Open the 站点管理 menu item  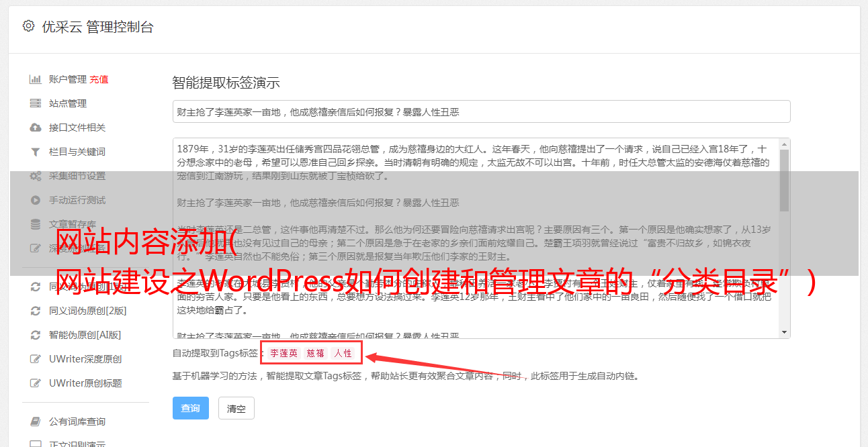coord(68,103)
